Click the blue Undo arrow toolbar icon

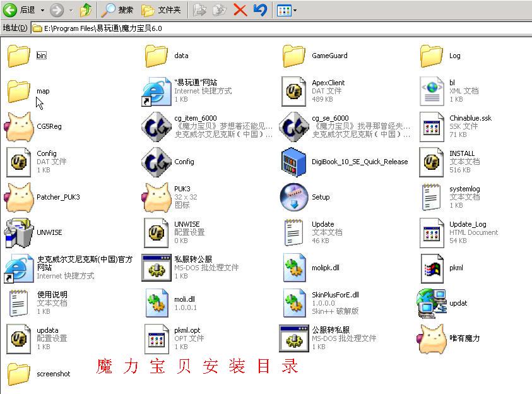260,10
